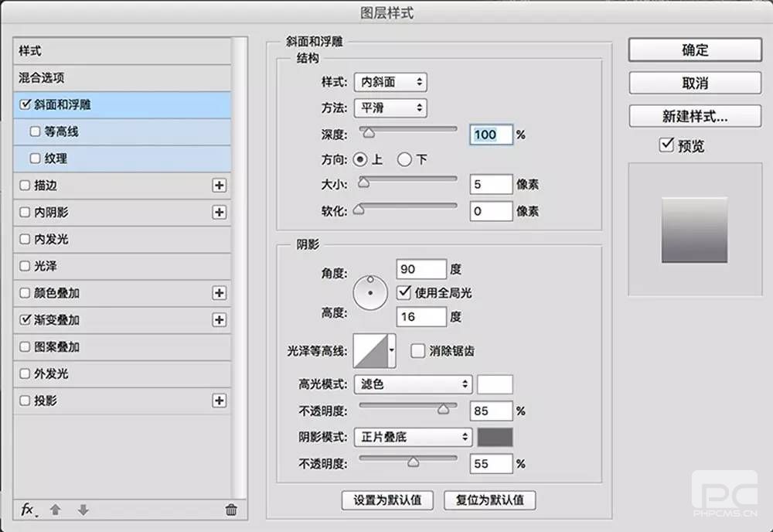Toggle the 使用全局光 checkbox
The width and height of the screenshot is (773, 532).
pos(403,293)
